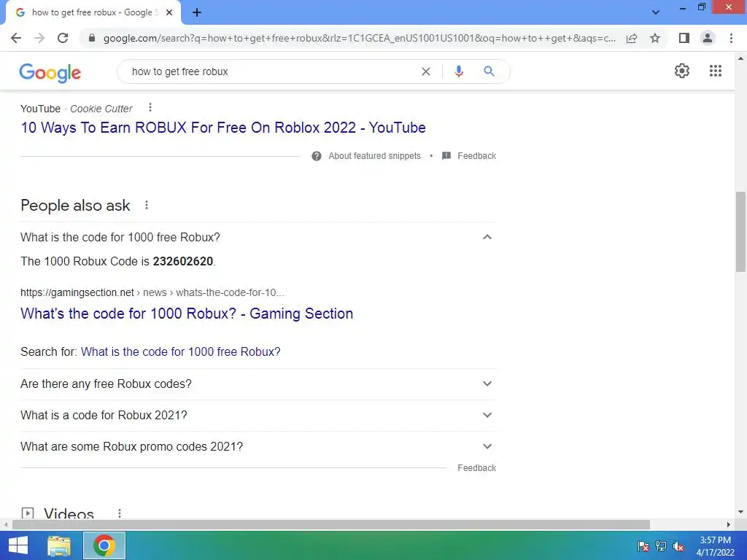This screenshot has width=747, height=560.
Task: Click the Chrome address bar URL
Action: point(359,38)
